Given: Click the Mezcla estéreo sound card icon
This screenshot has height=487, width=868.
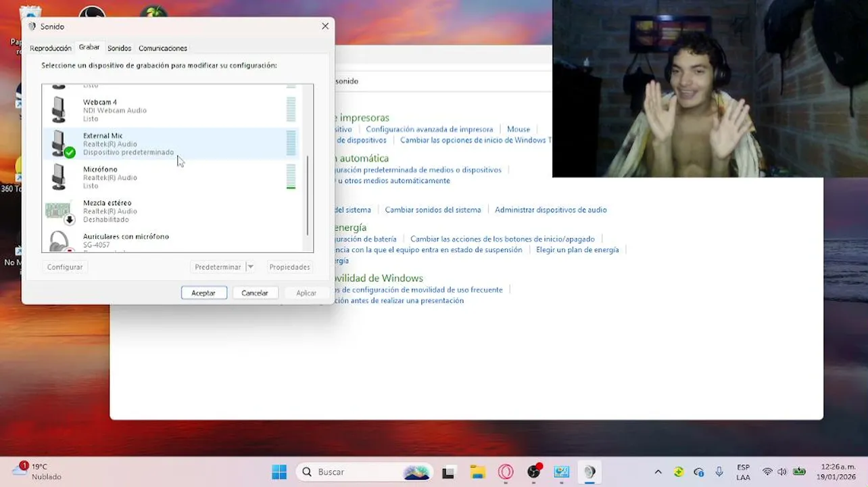Looking at the screenshot, I should tap(59, 212).
